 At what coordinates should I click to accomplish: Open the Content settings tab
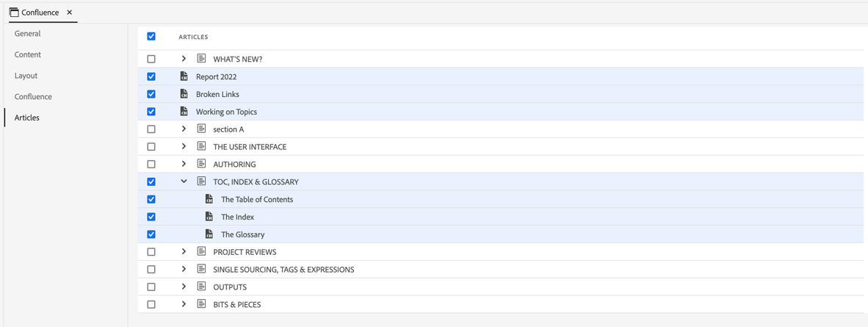click(x=28, y=54)
